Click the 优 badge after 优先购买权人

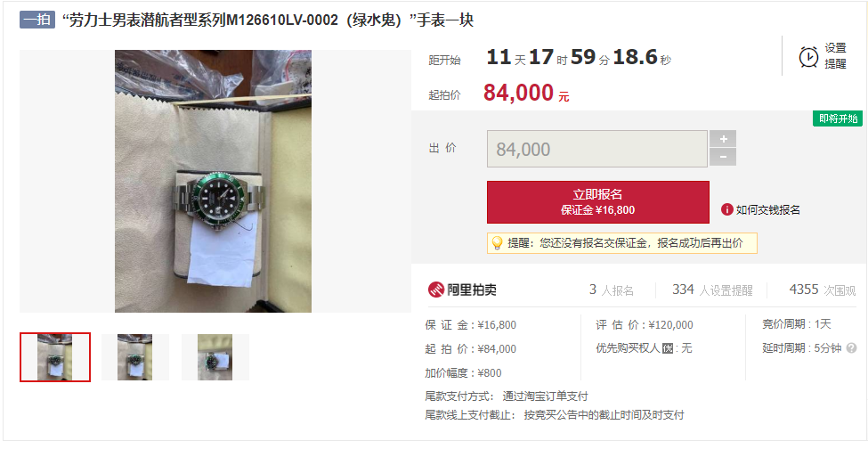668,349
